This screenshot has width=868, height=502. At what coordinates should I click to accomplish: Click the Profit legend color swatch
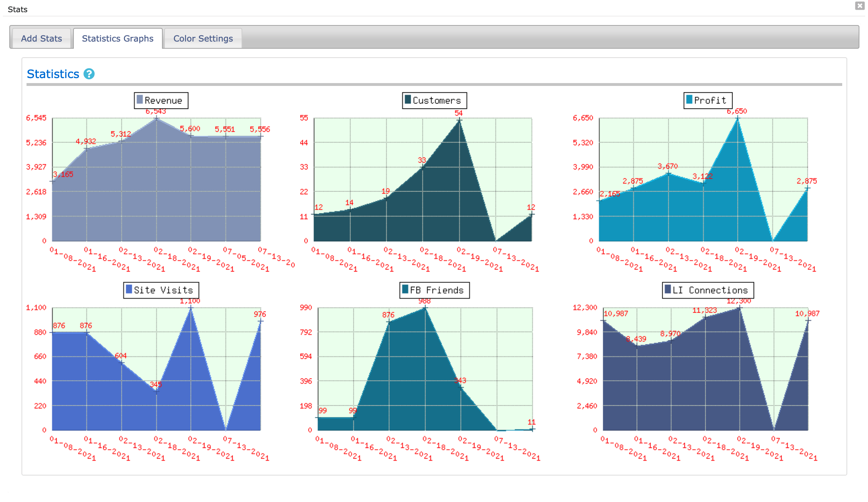tap(689, 100)
